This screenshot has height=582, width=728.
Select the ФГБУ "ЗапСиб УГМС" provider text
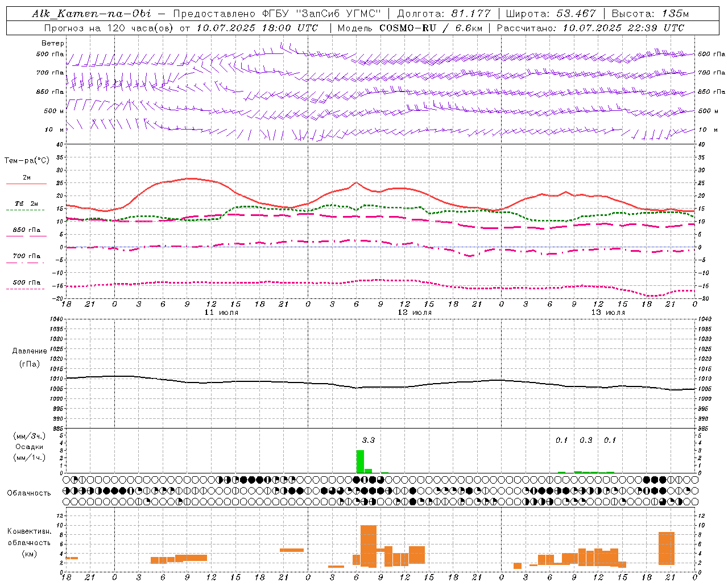tap(322, 14)
